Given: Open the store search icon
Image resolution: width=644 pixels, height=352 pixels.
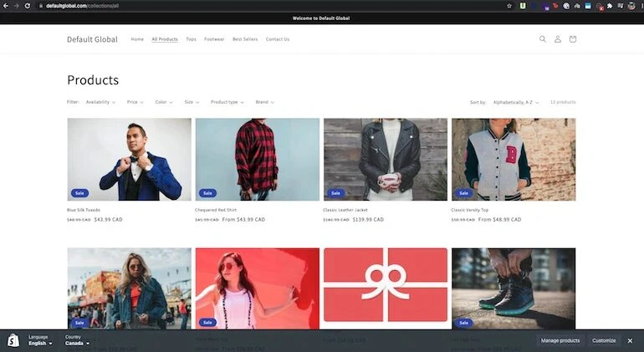Looking at the screenshot, I should (x=542, y=39).
